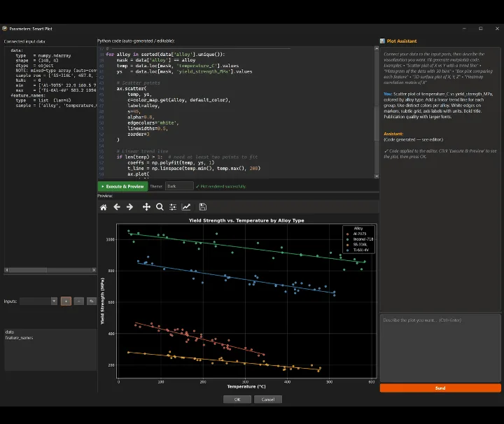Open Configure subplots sliders icon
504x424 pixels.
coord(173,207)
